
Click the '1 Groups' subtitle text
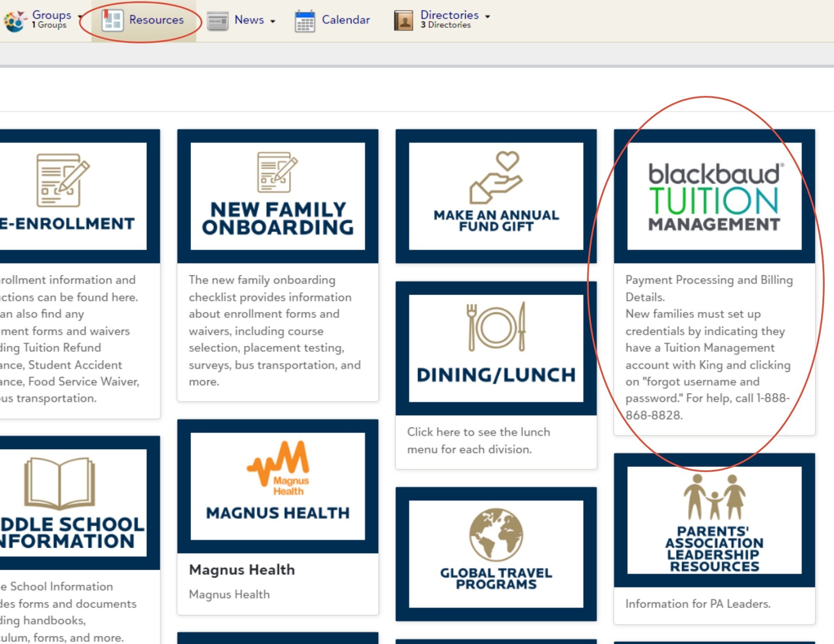point(49,25)
